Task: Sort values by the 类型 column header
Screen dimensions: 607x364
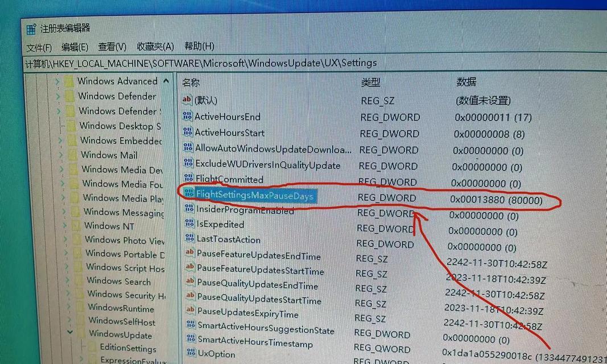Action: 370,82
